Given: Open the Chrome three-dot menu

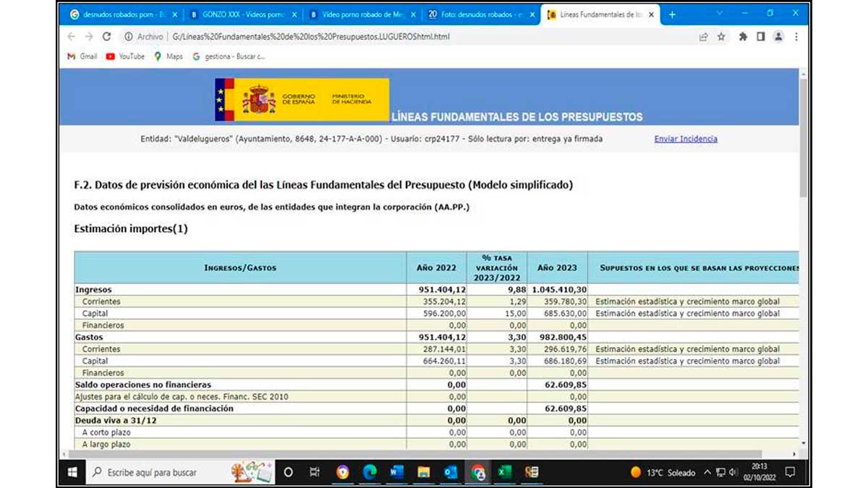Looking at the screenshot, I should point(796,36).
